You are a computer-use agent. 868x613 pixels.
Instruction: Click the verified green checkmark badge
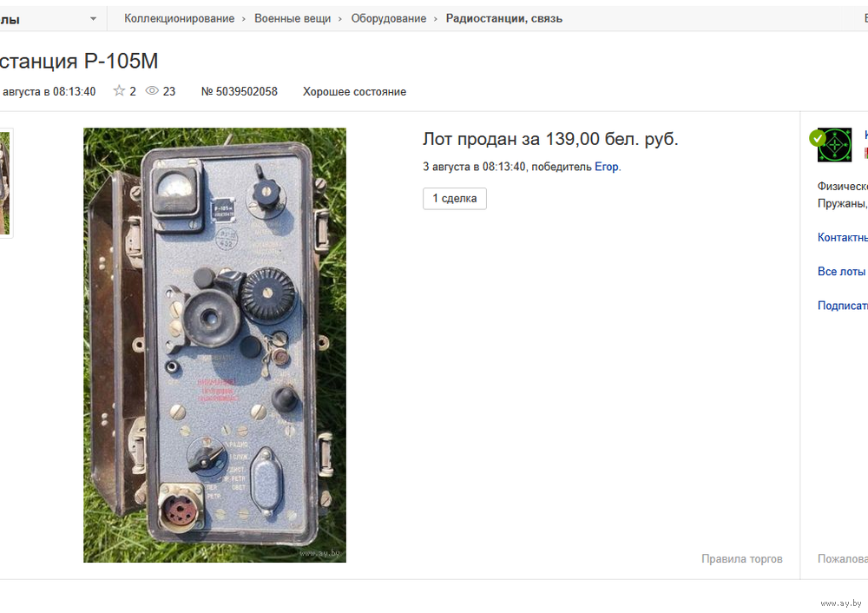(818, 138)
